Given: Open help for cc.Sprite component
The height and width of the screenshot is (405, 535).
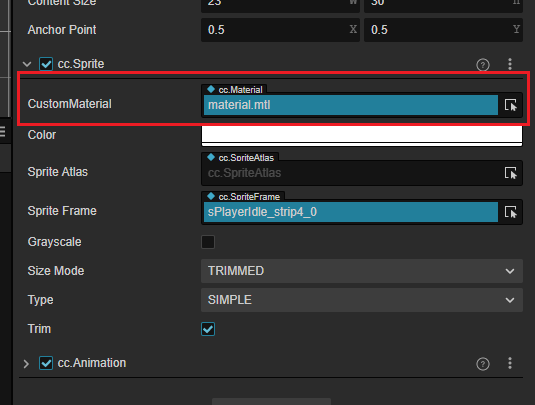Looking at the screenshot, I should (x=482, y=64).
